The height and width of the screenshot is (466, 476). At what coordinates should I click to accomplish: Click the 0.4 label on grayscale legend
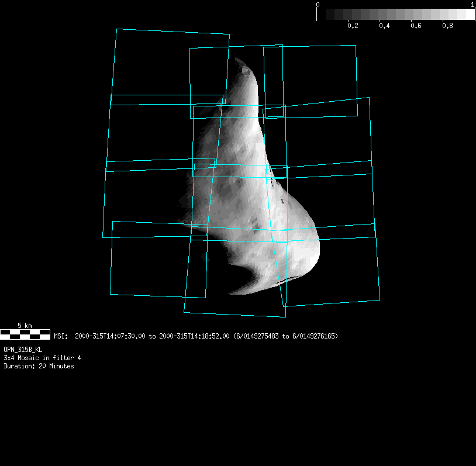click(384, 25)
